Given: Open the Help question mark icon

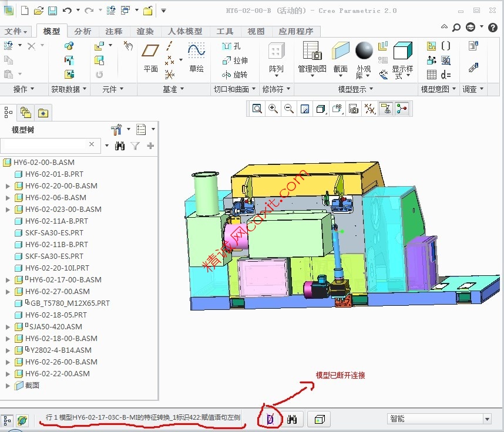Looking at the screenshot, I should (x=493, y=28).
